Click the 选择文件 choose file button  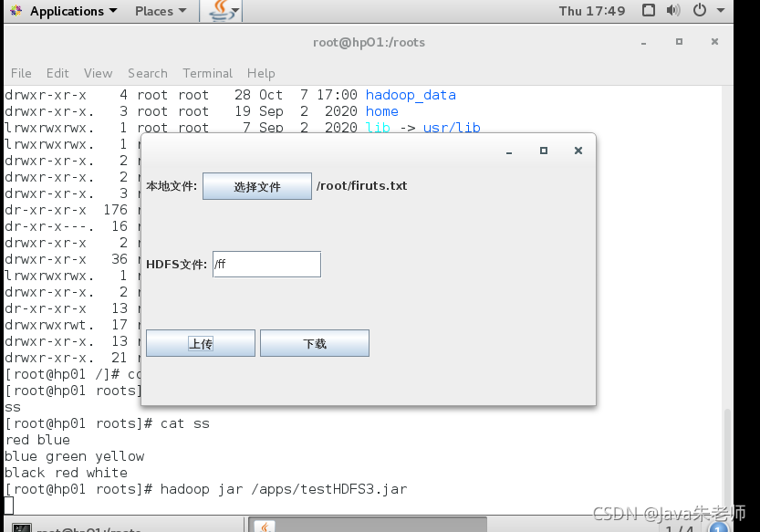click(257, 186)
